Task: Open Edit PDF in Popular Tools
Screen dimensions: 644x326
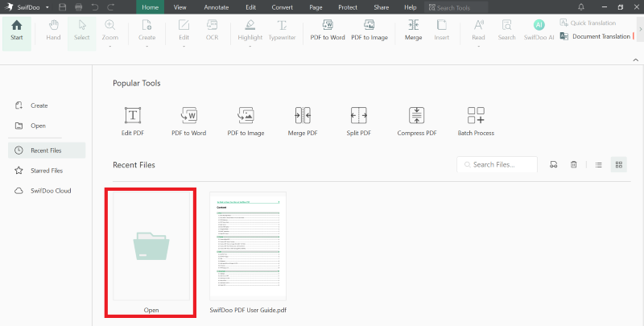Action: point(133,122)
